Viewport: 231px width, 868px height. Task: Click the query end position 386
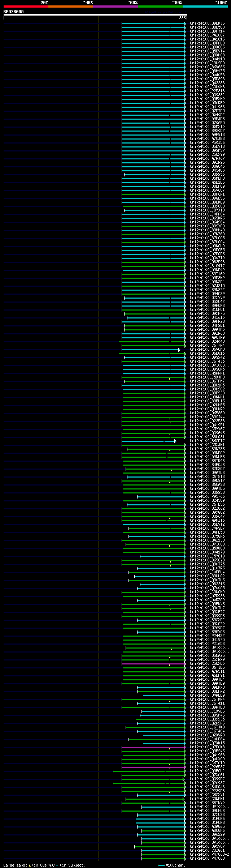(182, 18)
